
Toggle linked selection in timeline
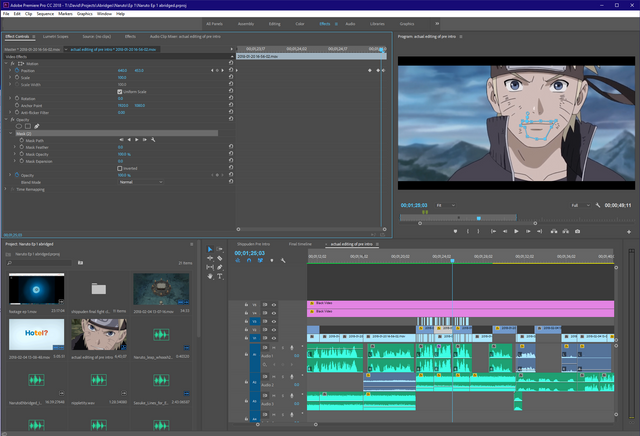(x=260, y=260)
